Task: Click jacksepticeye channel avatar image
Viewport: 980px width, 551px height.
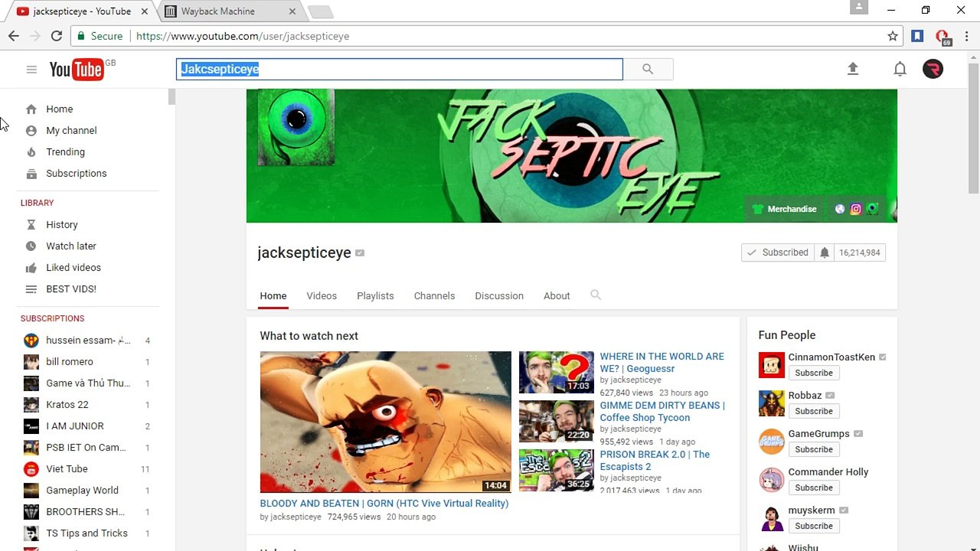Action: (x=296, y=127)
